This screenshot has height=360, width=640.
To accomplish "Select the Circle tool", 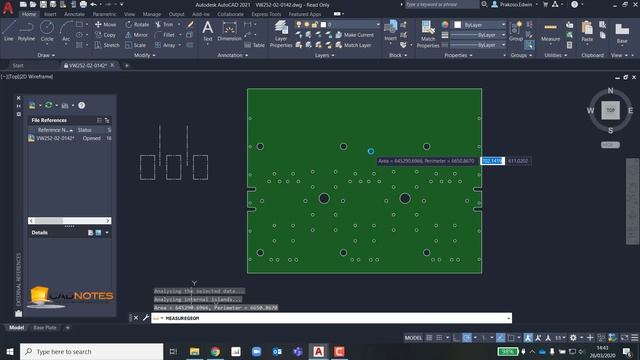I will click(47, 31).
